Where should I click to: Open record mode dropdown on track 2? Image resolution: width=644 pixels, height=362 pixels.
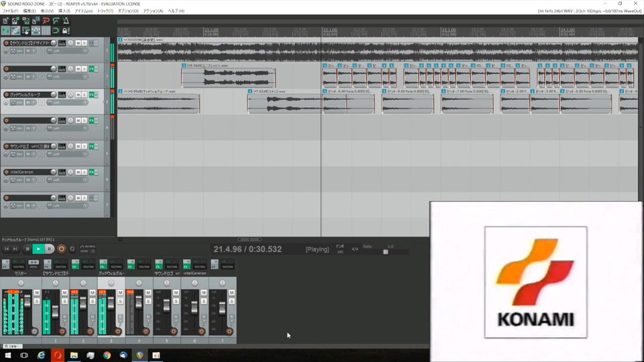32,76
